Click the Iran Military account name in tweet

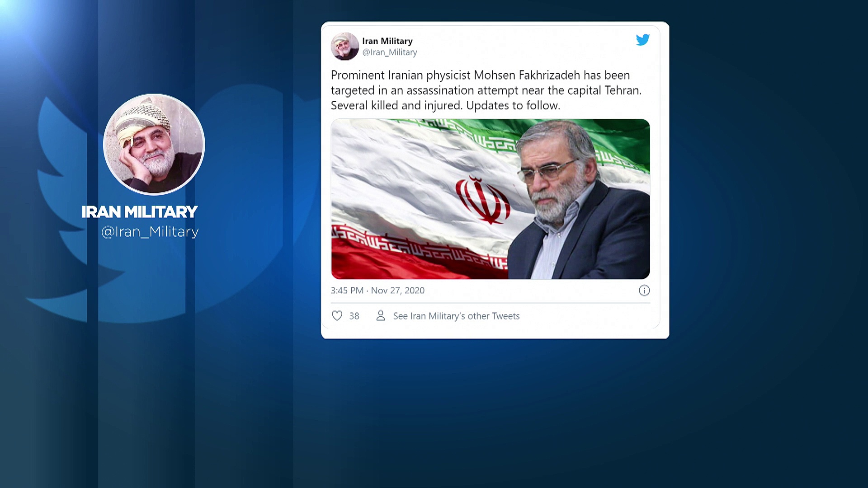(x=387, y=41)
